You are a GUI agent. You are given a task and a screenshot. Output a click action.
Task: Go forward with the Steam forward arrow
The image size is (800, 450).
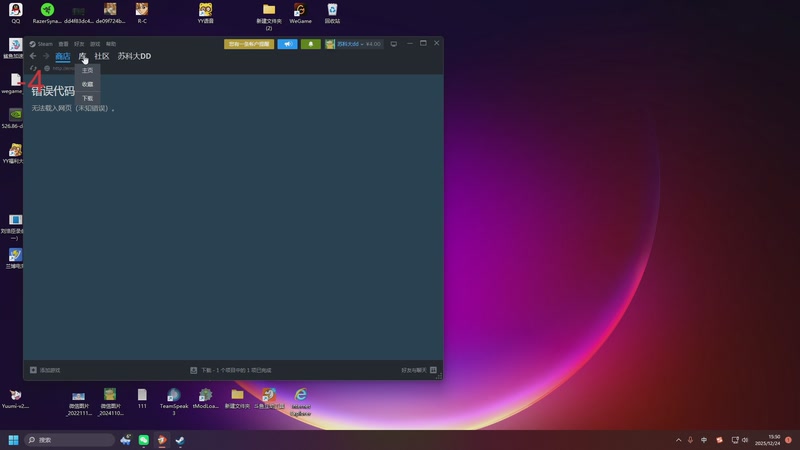(x=46, y=56)
